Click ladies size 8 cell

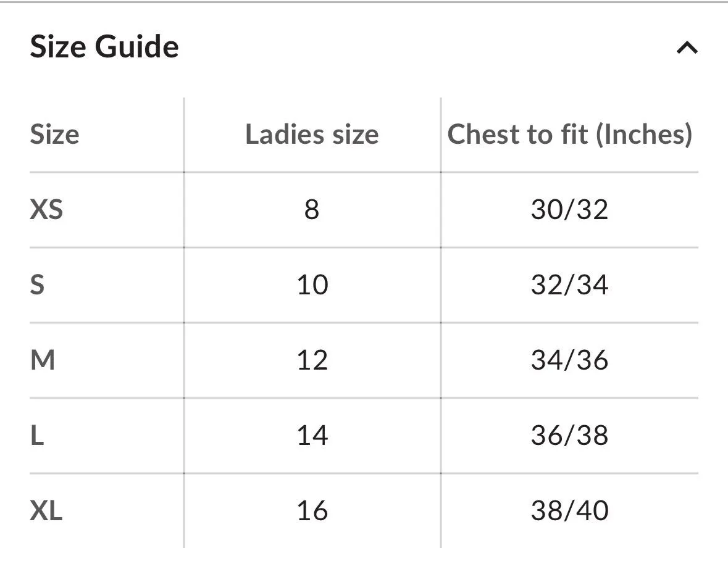[x=312, y=210]
